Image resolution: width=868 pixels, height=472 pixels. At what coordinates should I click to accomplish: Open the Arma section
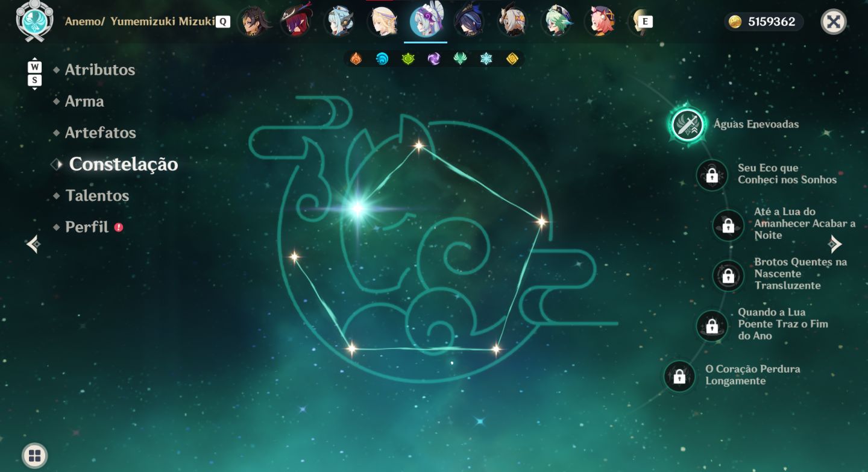tap(84, 101)
